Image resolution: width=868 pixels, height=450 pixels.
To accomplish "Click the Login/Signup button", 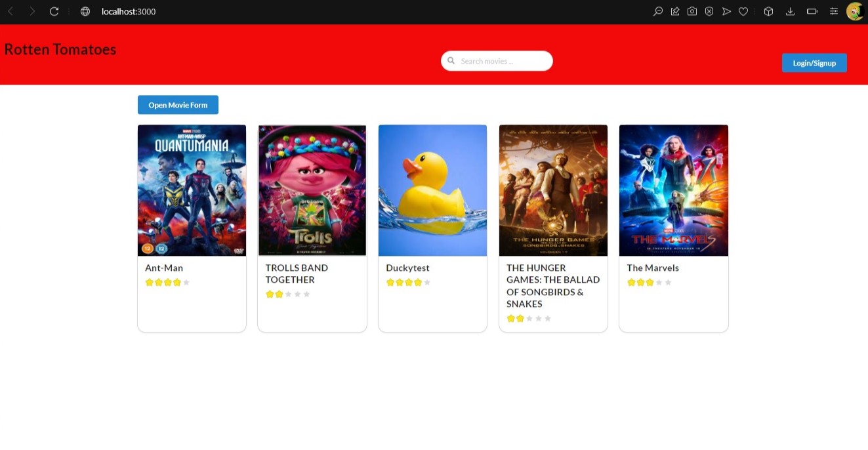I will 814,63.
